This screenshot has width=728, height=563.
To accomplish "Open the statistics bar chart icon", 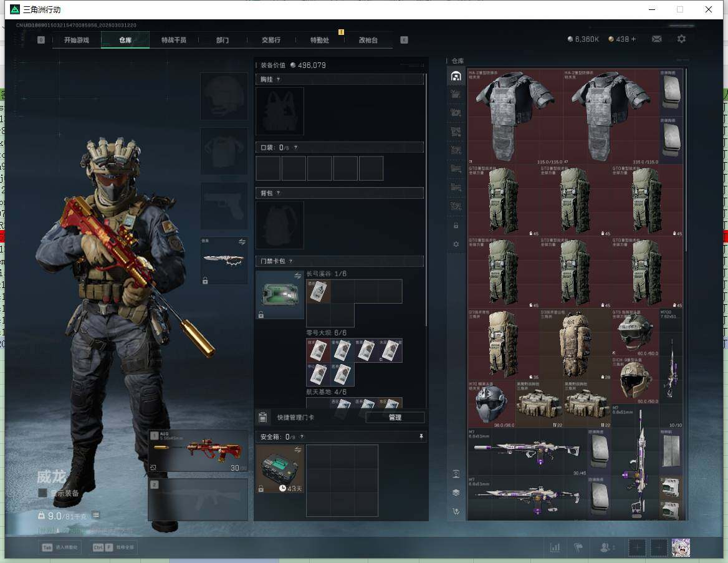I will point(555,547).
